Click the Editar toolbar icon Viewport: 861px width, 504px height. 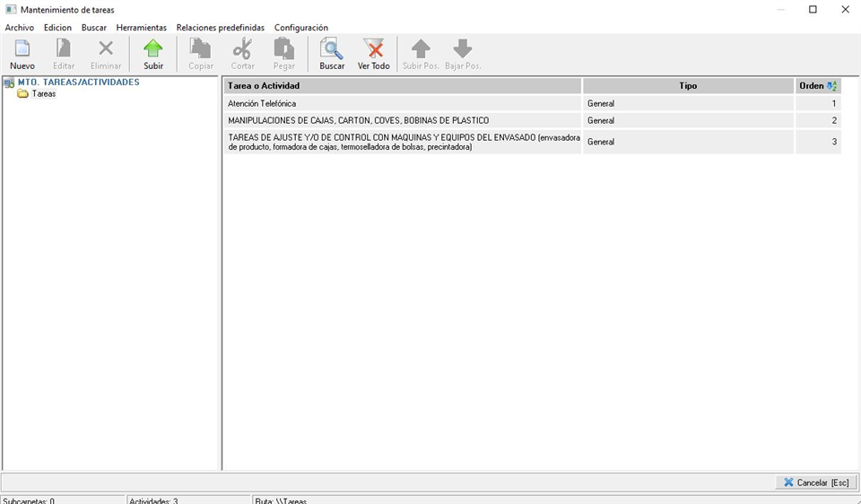click(64, 49)
